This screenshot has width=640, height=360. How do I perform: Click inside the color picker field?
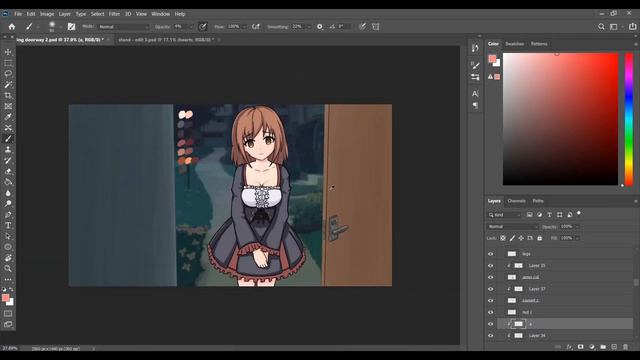tap(560, 119)
